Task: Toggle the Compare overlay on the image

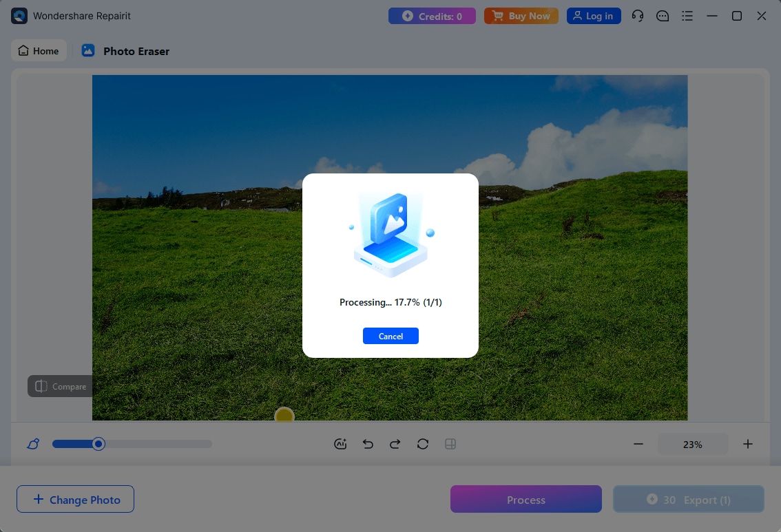Action: point(60,386)
